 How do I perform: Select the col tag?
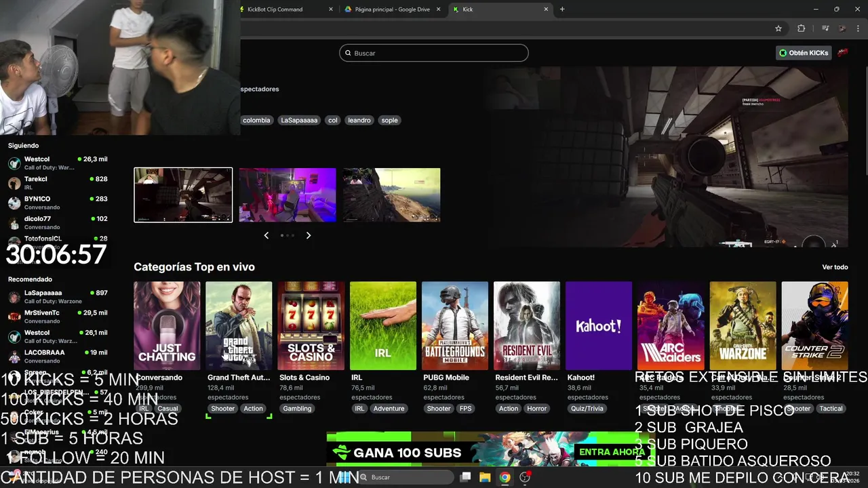point(332,120)
